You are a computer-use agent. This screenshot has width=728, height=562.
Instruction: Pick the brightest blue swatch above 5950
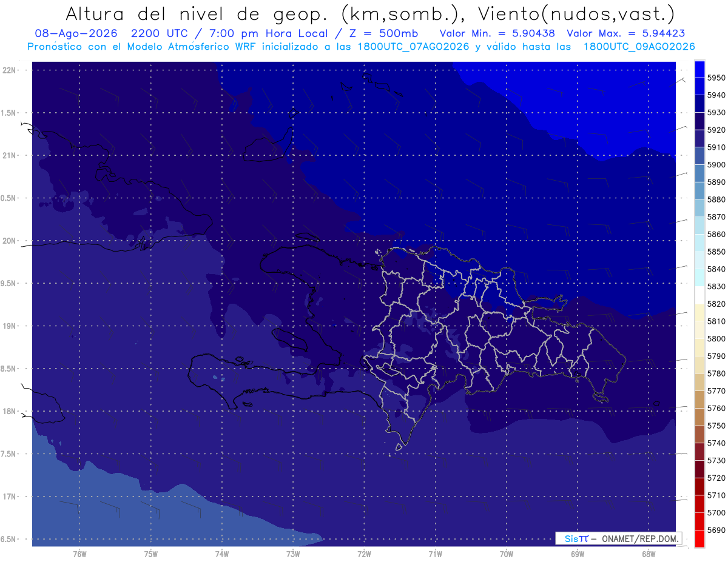tap(699, 69)
